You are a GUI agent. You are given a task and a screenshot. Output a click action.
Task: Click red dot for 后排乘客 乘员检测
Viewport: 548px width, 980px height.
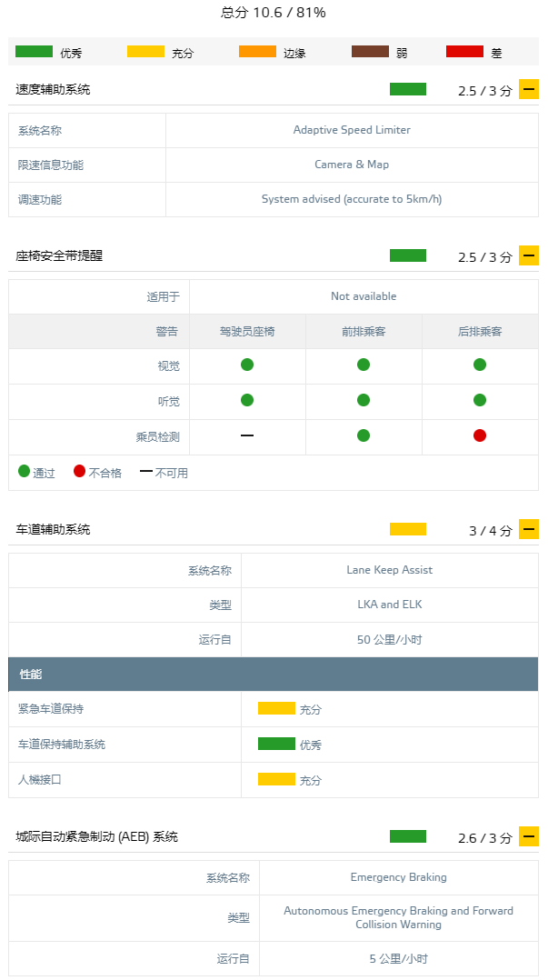point(480,435)
